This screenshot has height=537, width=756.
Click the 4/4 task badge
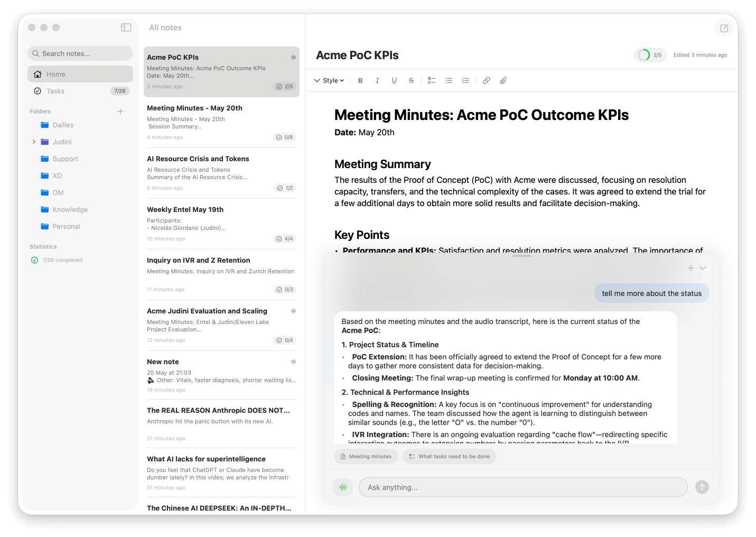[x=285, y=239]
